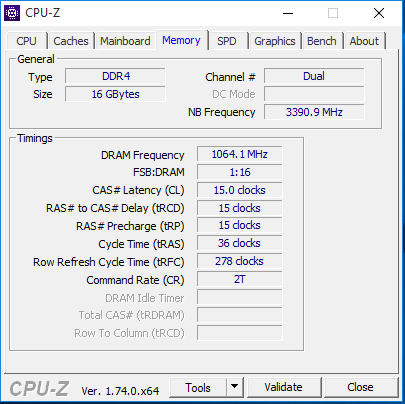Click the CPU-Z app icon in title bar
The width and height of the screenshot is (405, 404).
pos(12,13)
